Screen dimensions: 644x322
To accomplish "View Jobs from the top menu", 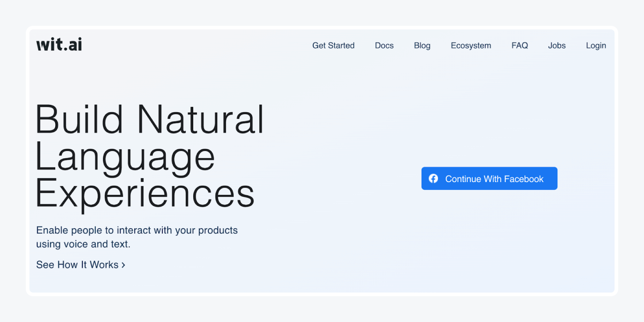I will (x=557, y=46).
